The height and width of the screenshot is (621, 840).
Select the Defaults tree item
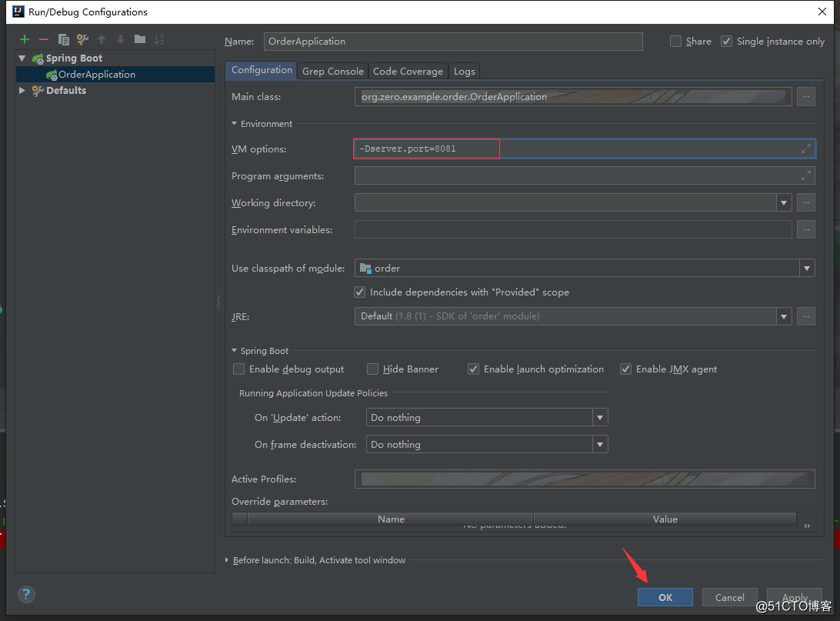pyautogui.click(x=66, y=91)
